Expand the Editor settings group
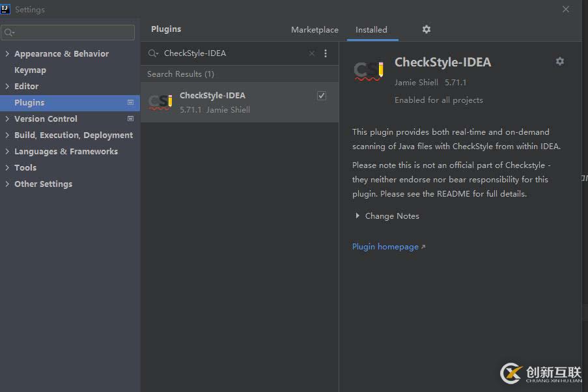588x392 pixels. click(7, 86)
